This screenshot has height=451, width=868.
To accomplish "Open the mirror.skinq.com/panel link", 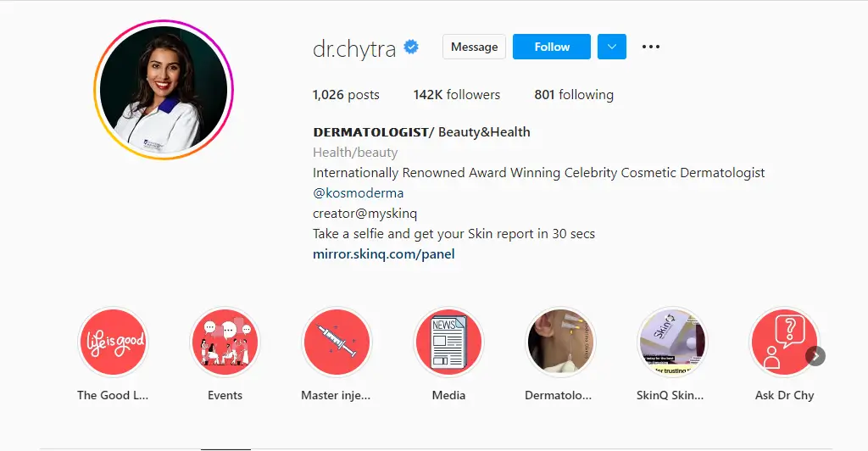I will click(384, 254).
